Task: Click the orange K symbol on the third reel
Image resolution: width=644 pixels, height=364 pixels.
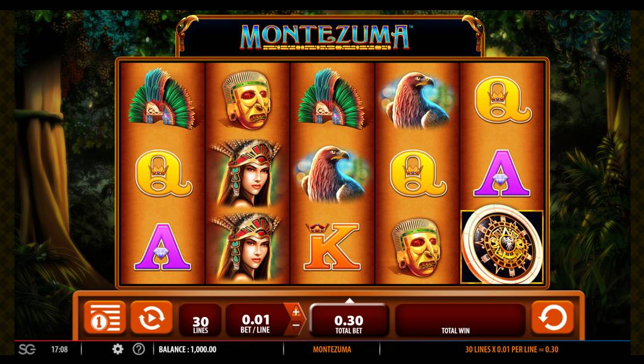Action: [332, 246]
